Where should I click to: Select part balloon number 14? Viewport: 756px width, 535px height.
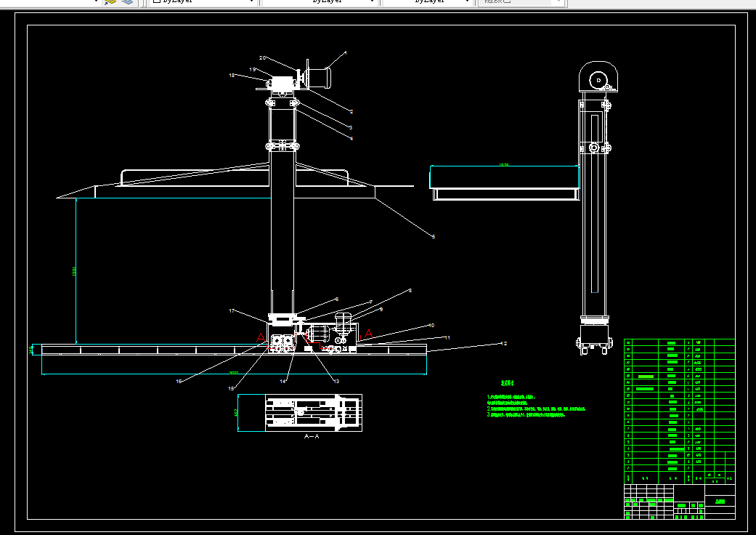[283, 381]
